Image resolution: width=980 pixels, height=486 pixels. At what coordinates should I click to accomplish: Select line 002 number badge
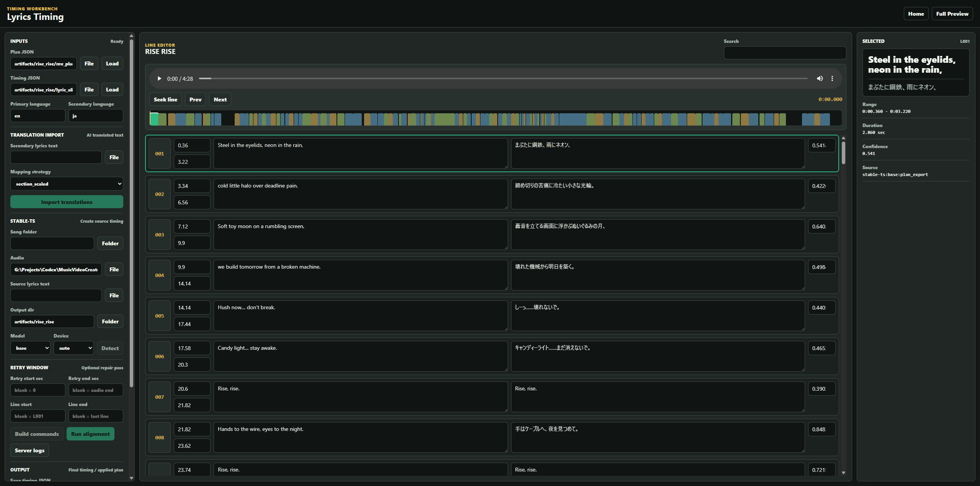(x=160, y=194)
